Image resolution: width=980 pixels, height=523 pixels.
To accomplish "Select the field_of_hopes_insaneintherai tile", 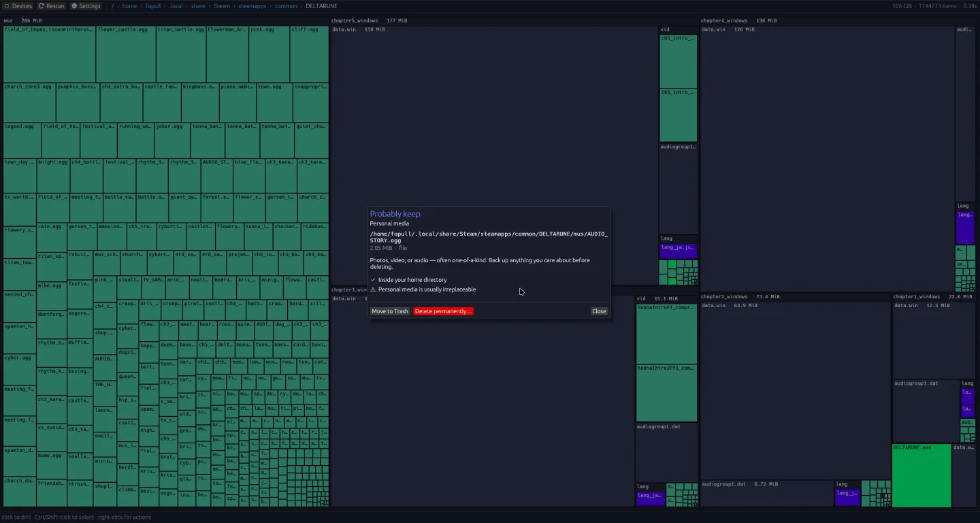I will (x=49, y=54).
